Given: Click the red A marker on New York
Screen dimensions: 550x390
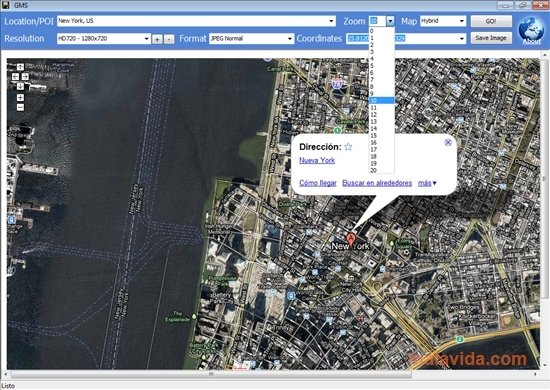Looking at the screenshot, I should [x=350, y=240].
